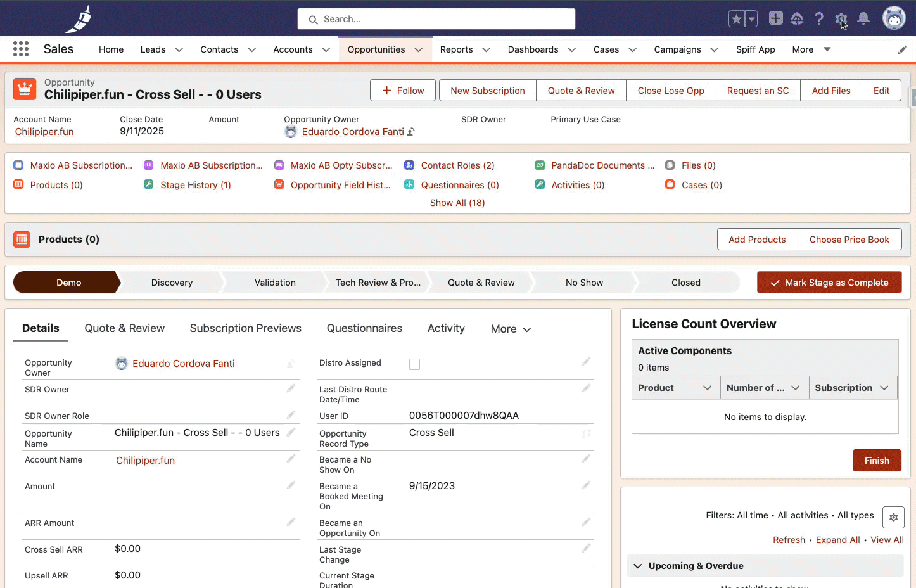Edit Became a No Show On pencil
This screenshot has width=916, height=588.
coord(586,459)
